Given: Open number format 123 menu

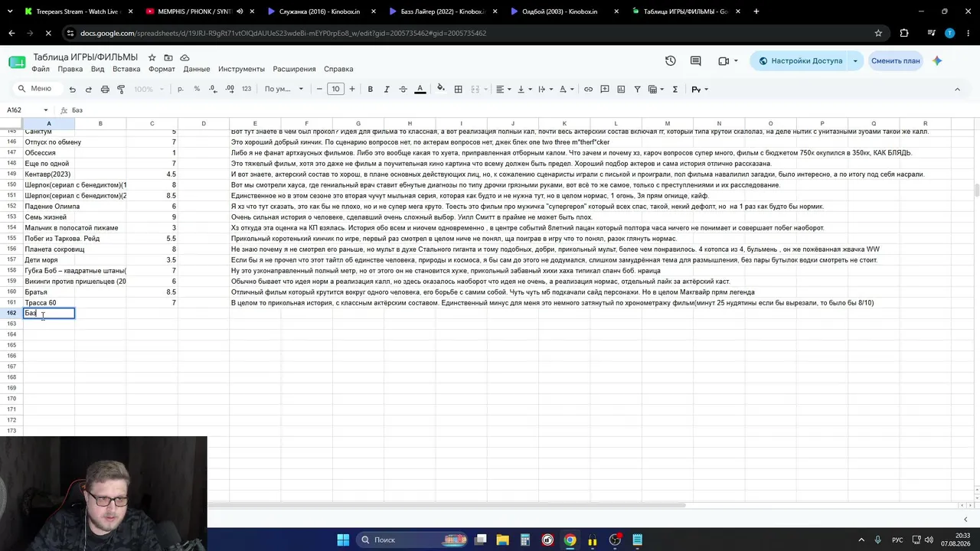Looking at the screenshot, I should pos(247,89).
